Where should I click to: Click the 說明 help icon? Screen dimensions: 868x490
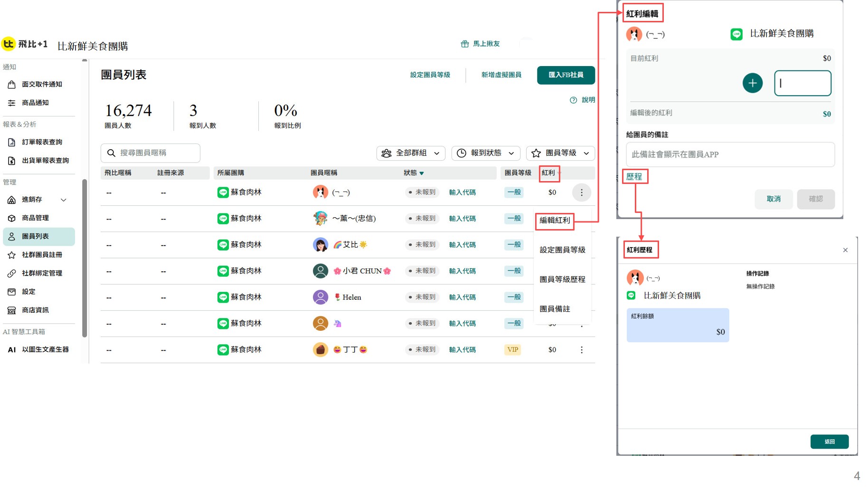(573, 100)
